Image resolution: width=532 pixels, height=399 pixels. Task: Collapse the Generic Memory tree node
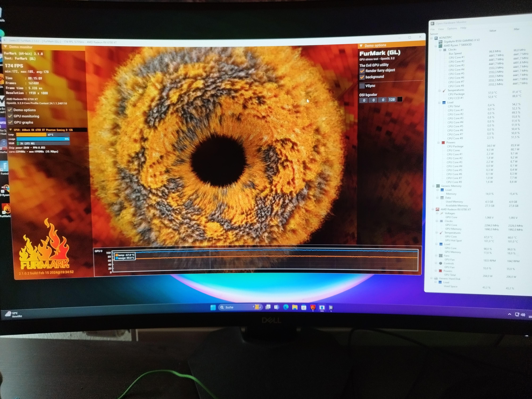(433, 186)
